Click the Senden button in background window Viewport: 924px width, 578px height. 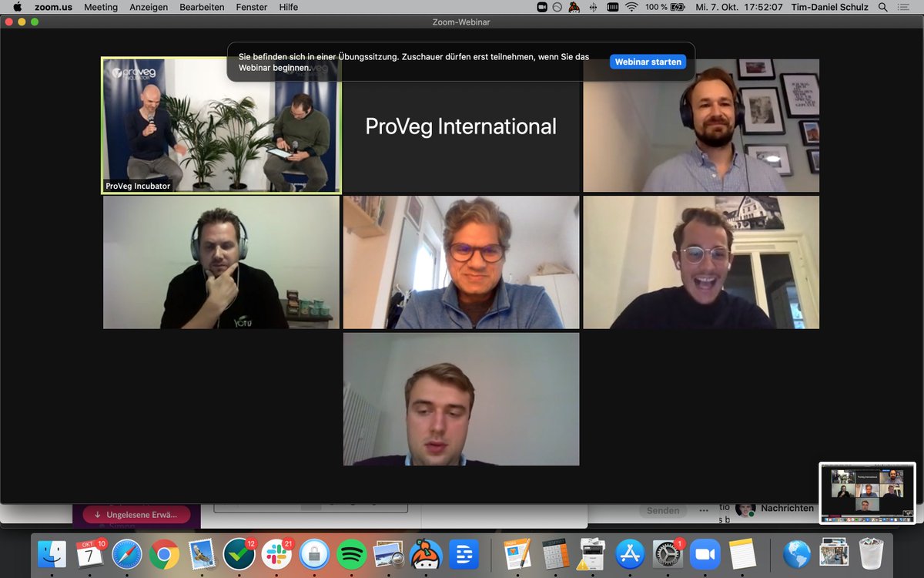click(663, 510)
